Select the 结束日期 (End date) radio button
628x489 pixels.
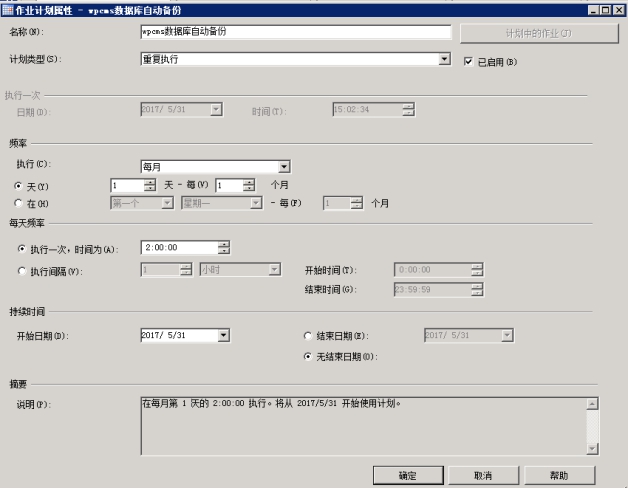pyautogui.click(x=307, y=336)
